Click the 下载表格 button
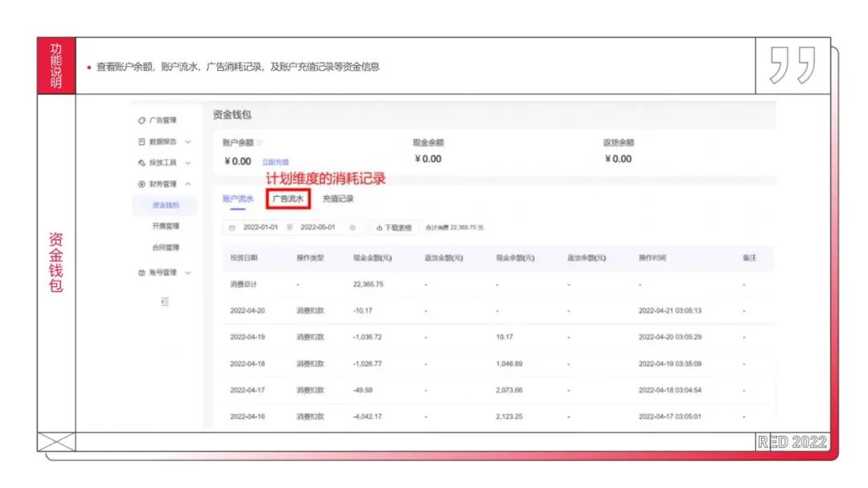868x488 pixels. point(394,228)
